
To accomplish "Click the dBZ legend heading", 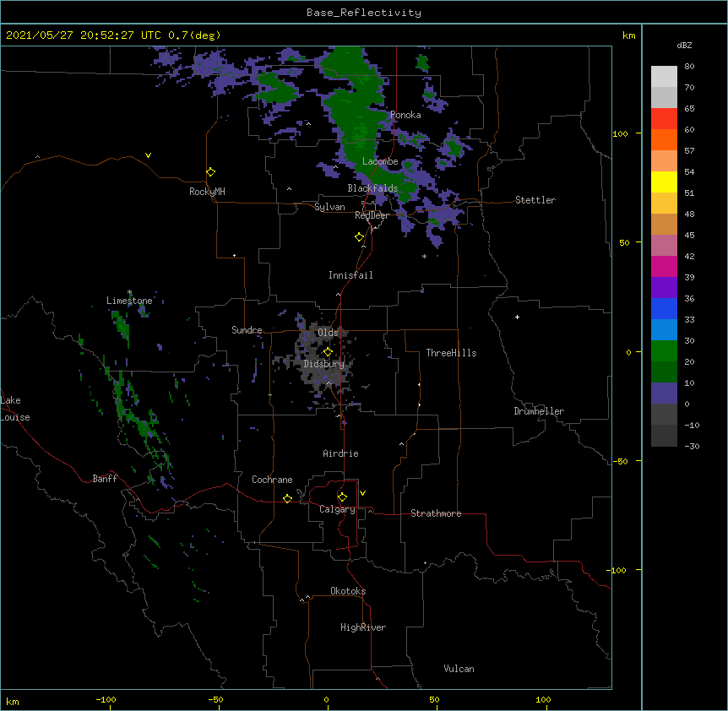I will tap(684, 45).
